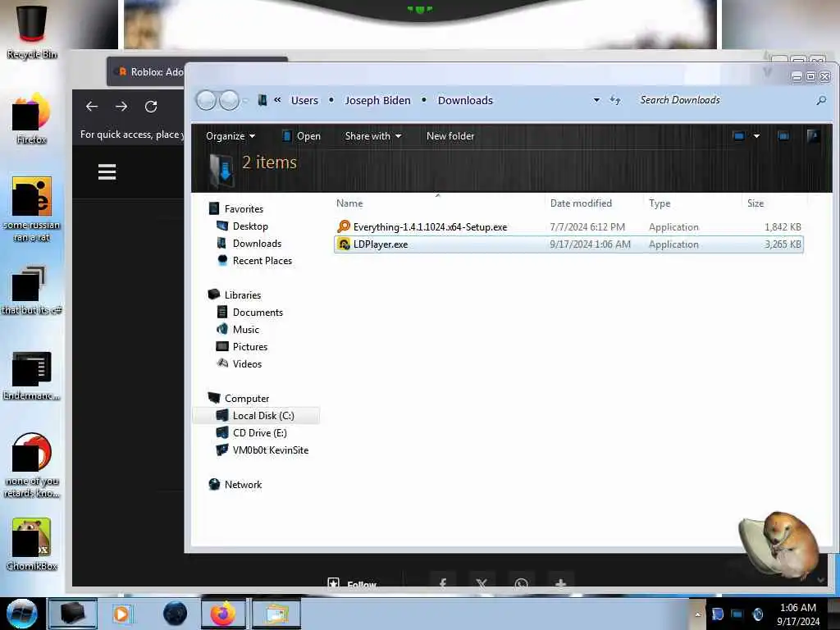Image resolution: width=840 pixels, height=630 pixels.
Task: Select Network in the navigation pane
Action: tap(243, 484)
